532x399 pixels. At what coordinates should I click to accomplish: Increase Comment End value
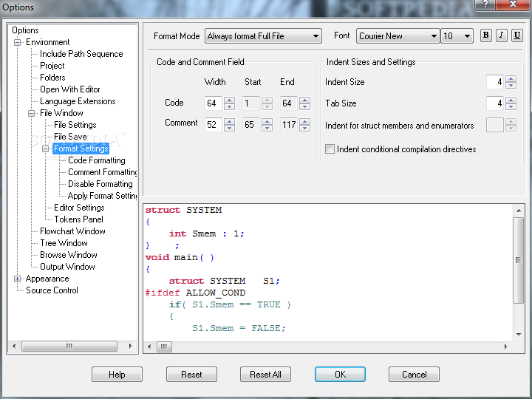coord(305,121)
